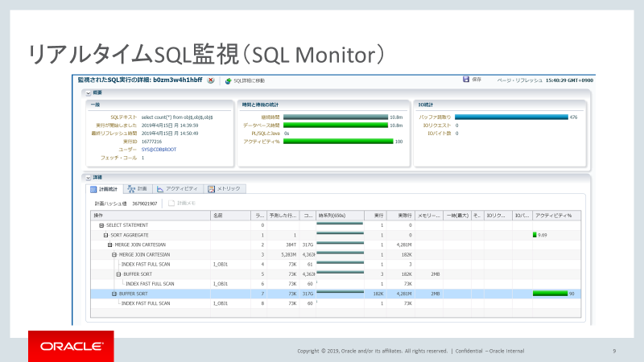
Task: Click the 時間と待機の統計 panel title
Action: tap(260, 105)
